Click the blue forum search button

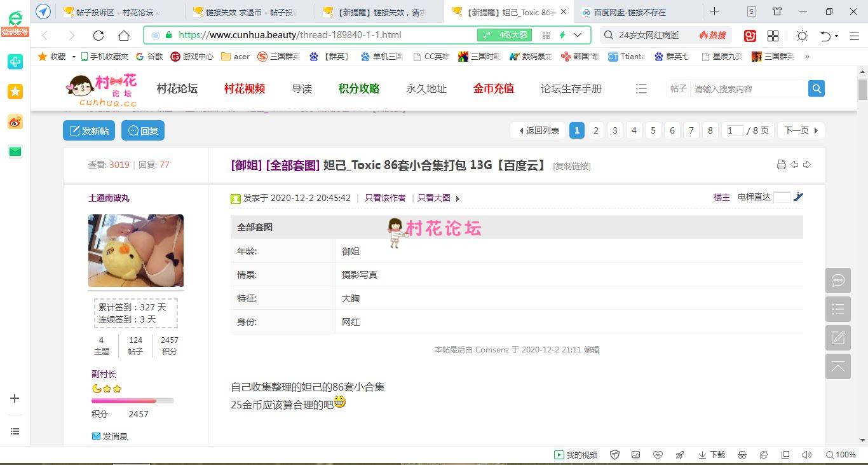point(817,88)
